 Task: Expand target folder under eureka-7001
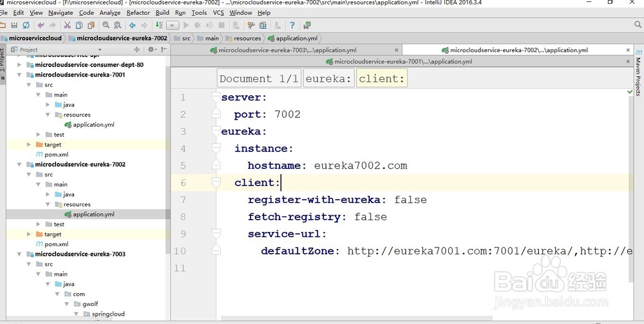(29, 144)
